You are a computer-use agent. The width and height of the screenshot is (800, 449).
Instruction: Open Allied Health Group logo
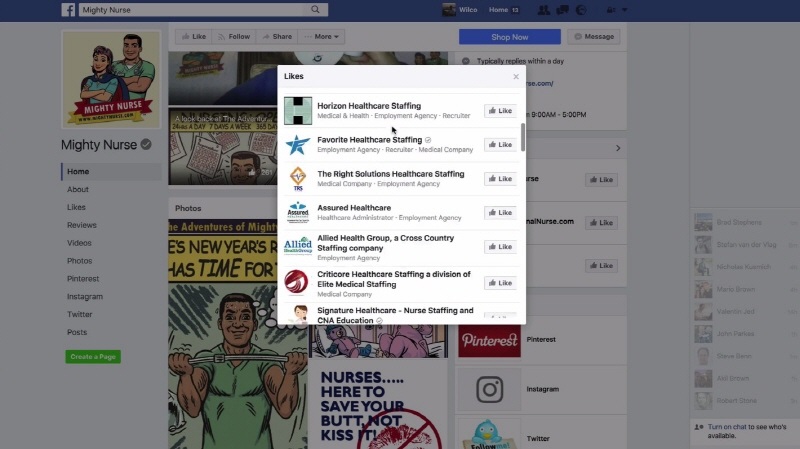click(298, 246)
